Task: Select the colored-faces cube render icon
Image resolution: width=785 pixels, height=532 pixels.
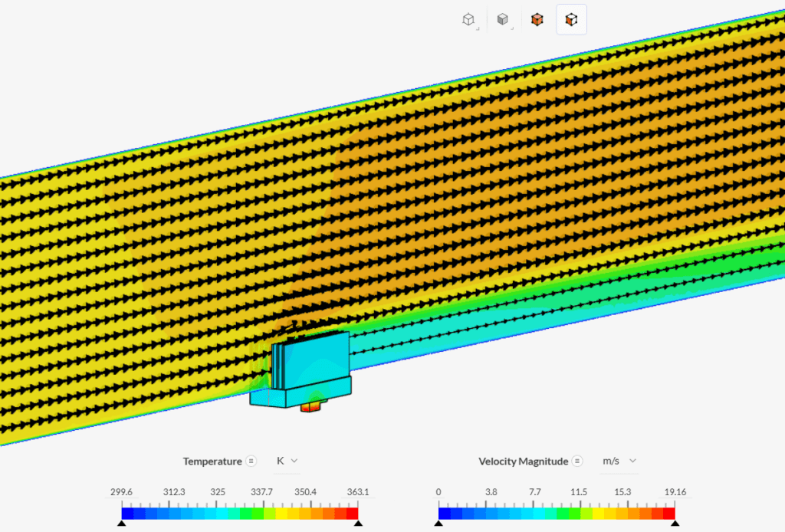Action: pos(537,18)
